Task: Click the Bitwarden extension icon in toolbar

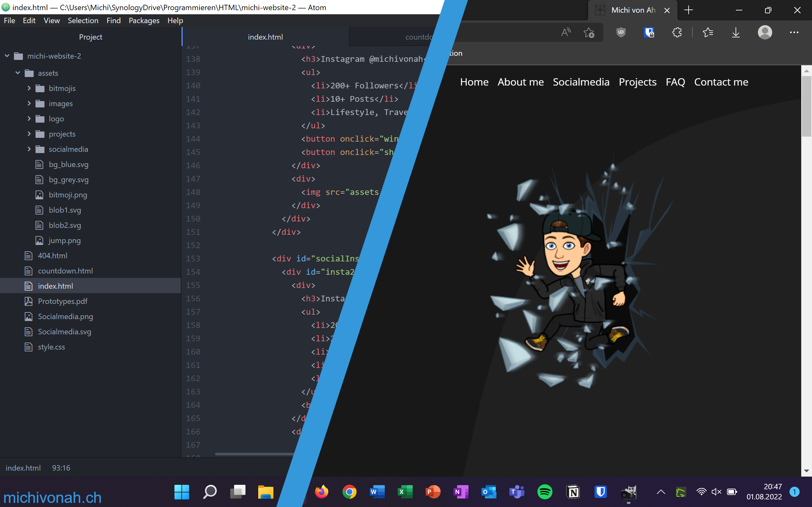Action: point(649,33)
